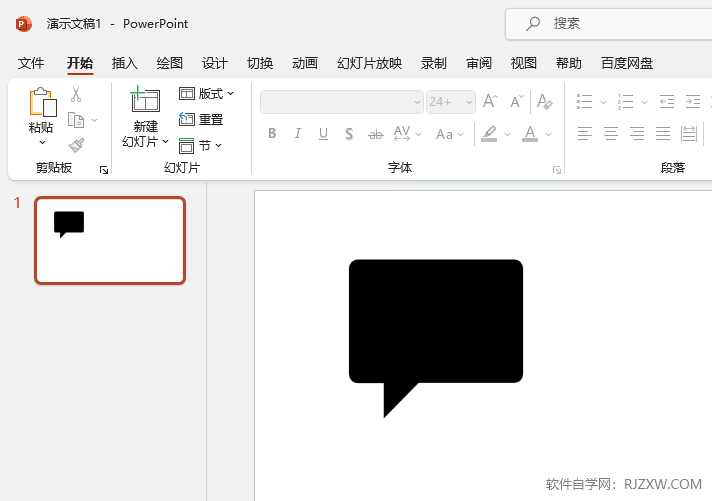Expand the 新建幻灯片 dropdown arrow
This screenshot has width=712, height=501.
(165, 141)
